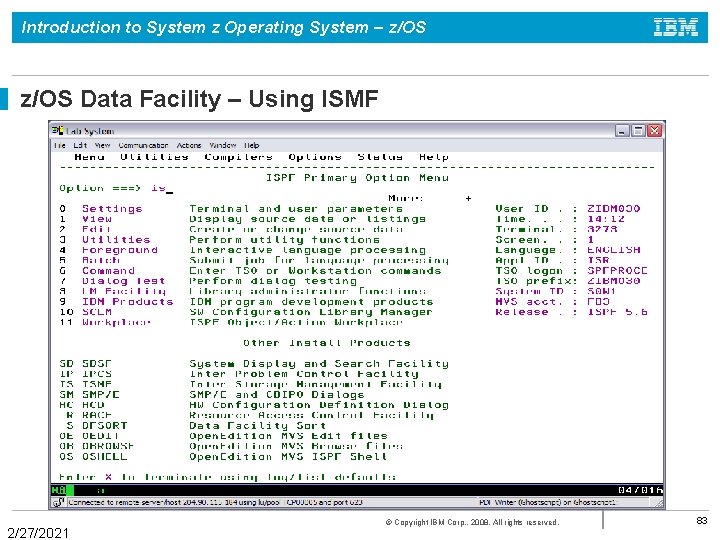The width and height of the screenshot is (720, 540).
Task: Open the File menu of the emulator
Action: click(x=60, y=145)
